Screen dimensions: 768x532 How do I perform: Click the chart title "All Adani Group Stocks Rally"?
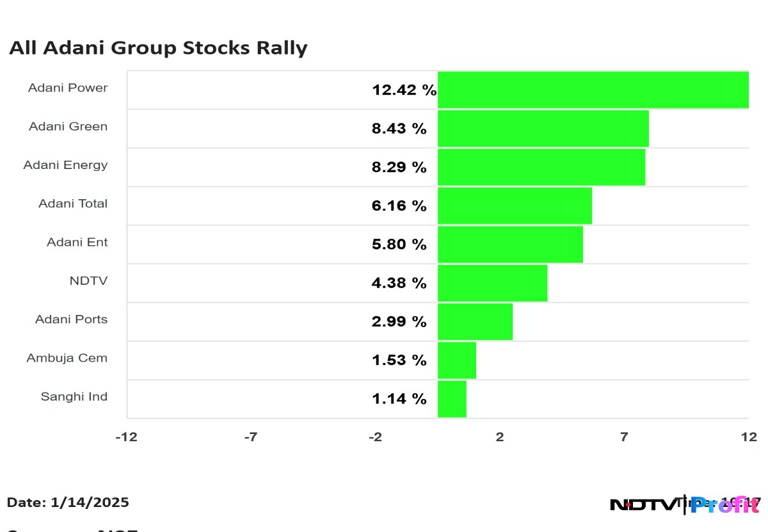[x=158, y=48]
